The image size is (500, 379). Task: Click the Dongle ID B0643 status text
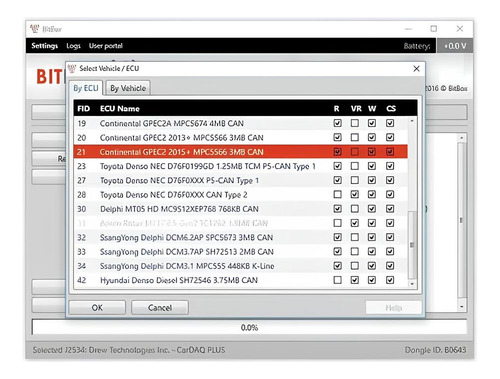[435, 350]
